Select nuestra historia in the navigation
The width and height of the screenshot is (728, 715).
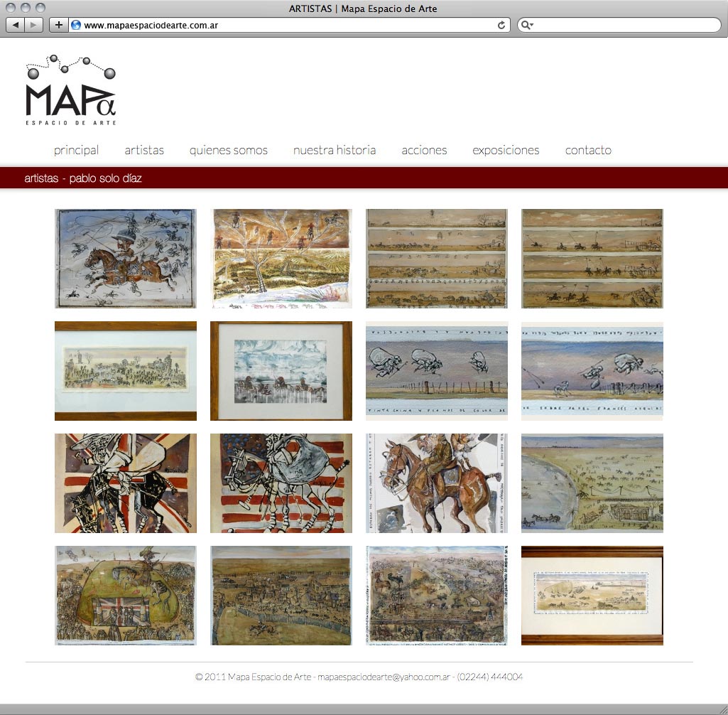tap(335, 150)
